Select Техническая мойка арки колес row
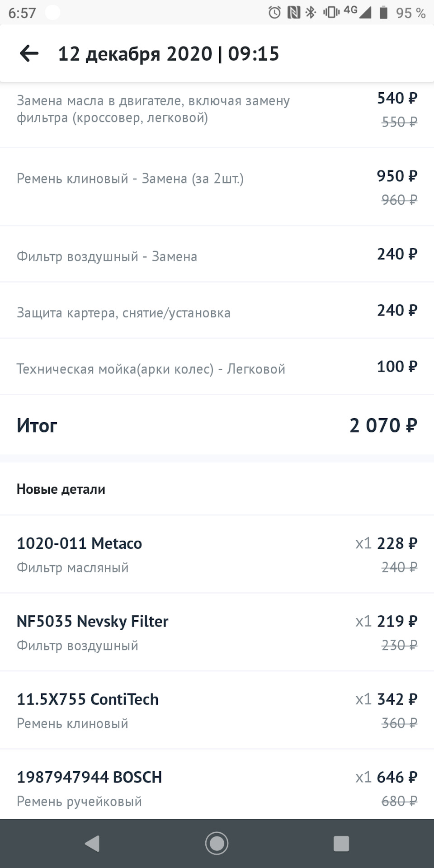Image resolution: width=434 pixels, height=868 pixels. pyautogui.click(x=217, y=367)
